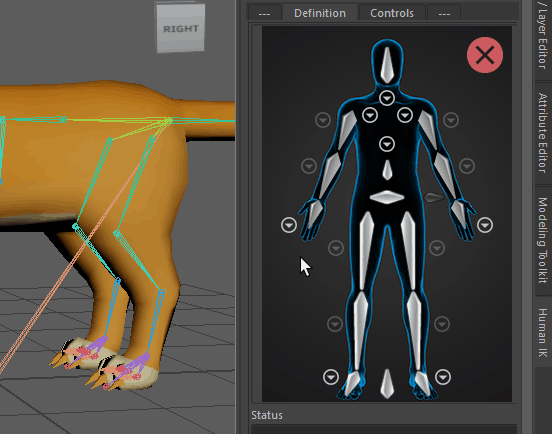Open the Modeling Toolkit side tab
The image size is (552, 434).
pyautogui.click(x=543, y=240)
